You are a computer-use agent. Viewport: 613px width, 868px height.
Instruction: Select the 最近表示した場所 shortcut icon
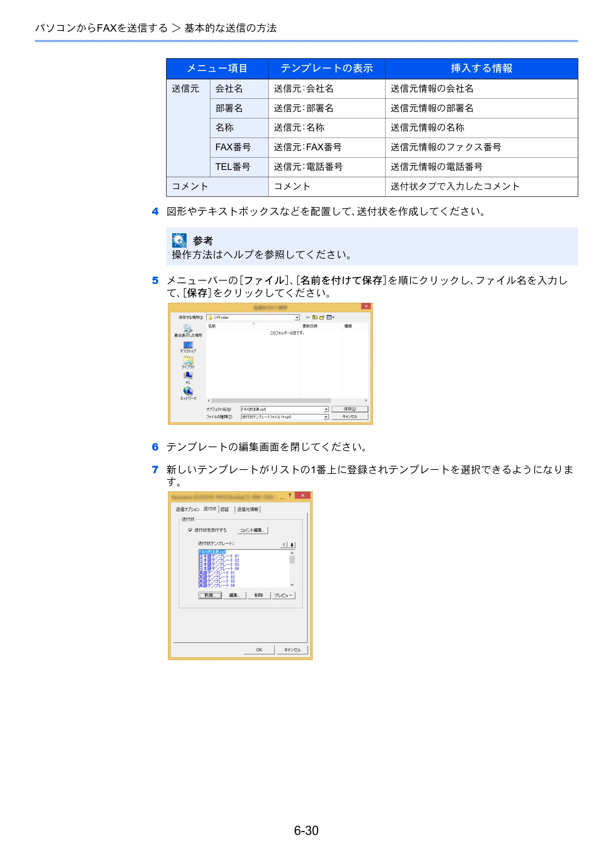(188, 328)
